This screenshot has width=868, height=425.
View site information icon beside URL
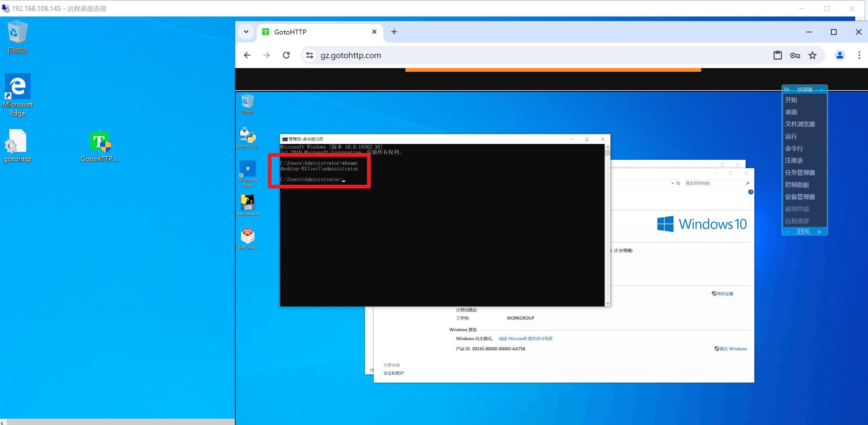[x=309, y=55]
